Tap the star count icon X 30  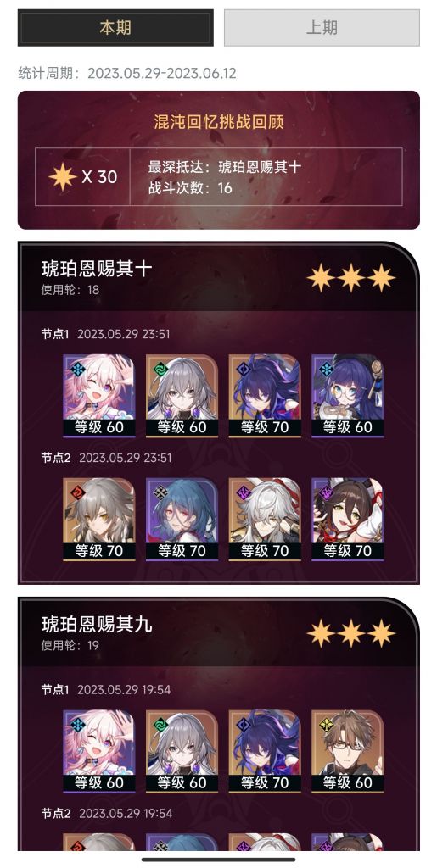tap(82, 176)
